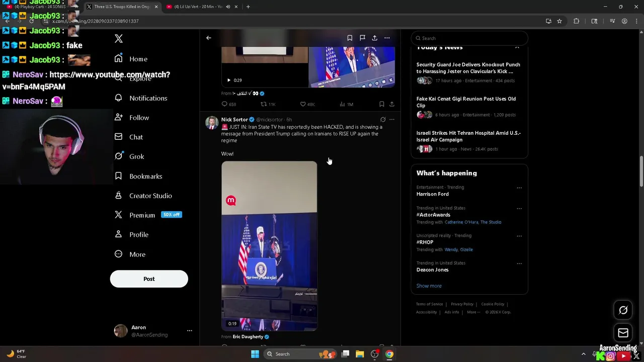Open the floating messages envelope button
This screenshot has height=362, width=644.
[623, 333]
